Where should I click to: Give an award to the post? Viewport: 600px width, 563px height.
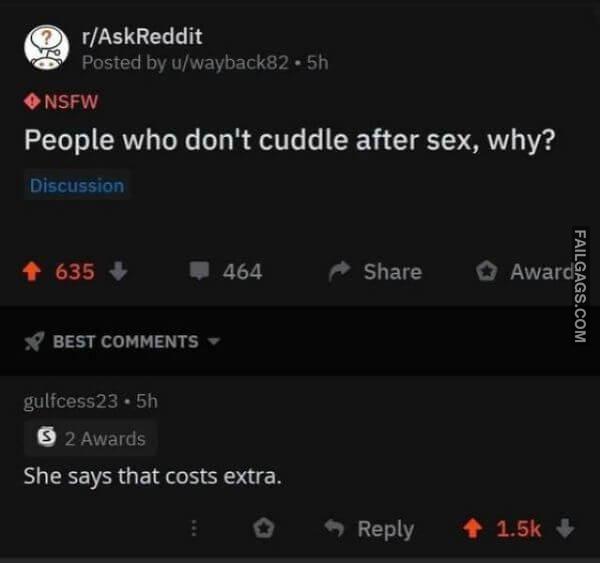click(x=525, y=272)
